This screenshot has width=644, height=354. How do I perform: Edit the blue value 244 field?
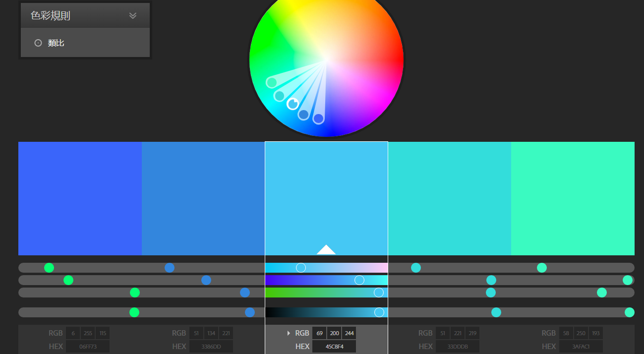point(349,333)
